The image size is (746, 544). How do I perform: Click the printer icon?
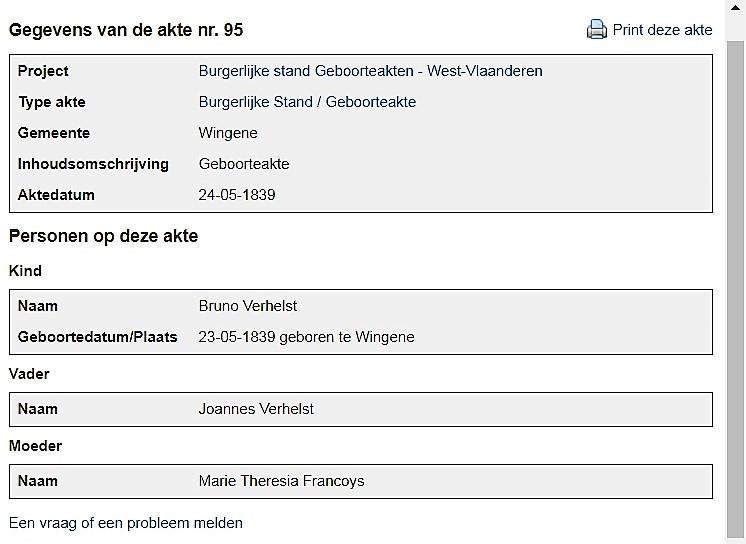point(597,29)
